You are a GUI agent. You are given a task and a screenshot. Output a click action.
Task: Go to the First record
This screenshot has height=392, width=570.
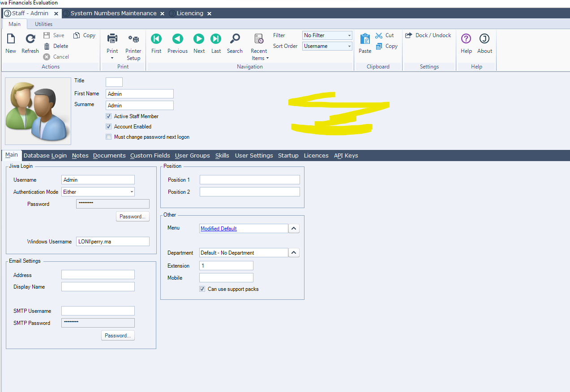[x=156, y=39]
